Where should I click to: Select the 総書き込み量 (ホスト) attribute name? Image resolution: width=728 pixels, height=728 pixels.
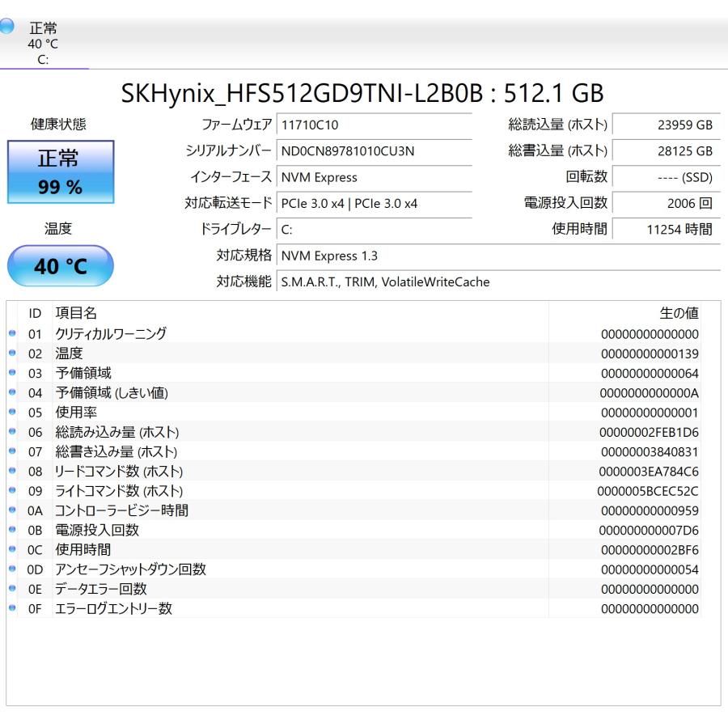116,451
